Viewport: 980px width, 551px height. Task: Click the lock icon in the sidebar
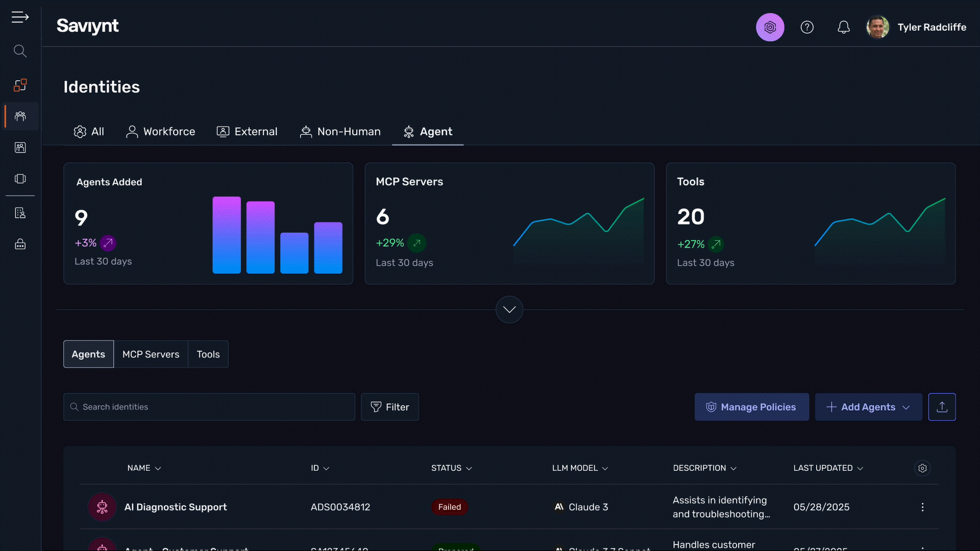pyautogui.click(x=20, y=244)
